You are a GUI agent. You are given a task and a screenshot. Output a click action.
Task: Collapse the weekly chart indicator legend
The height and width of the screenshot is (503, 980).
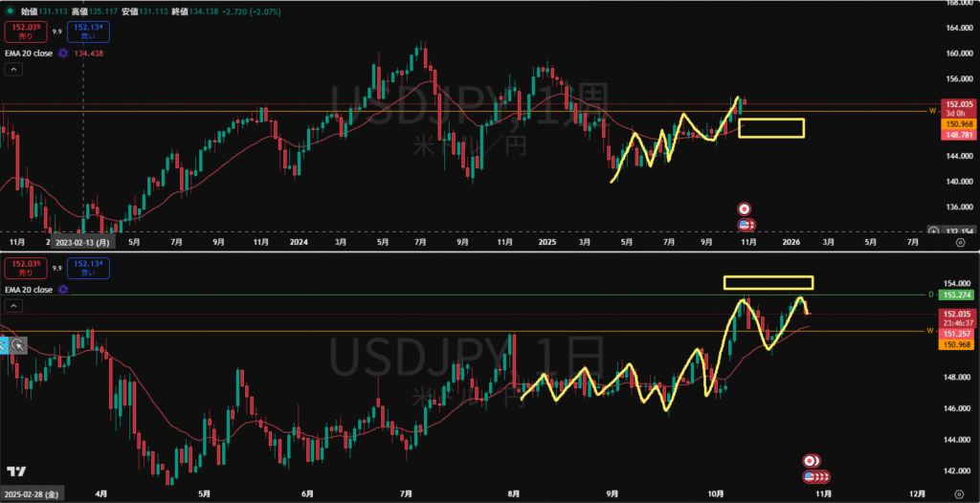(13, 69)
